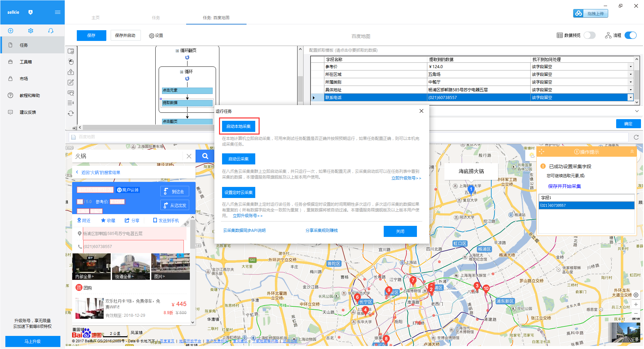Click 保存并开始采集 link in 操作提示
This screenshot has width=644, height=349.
tap(565, 187)
